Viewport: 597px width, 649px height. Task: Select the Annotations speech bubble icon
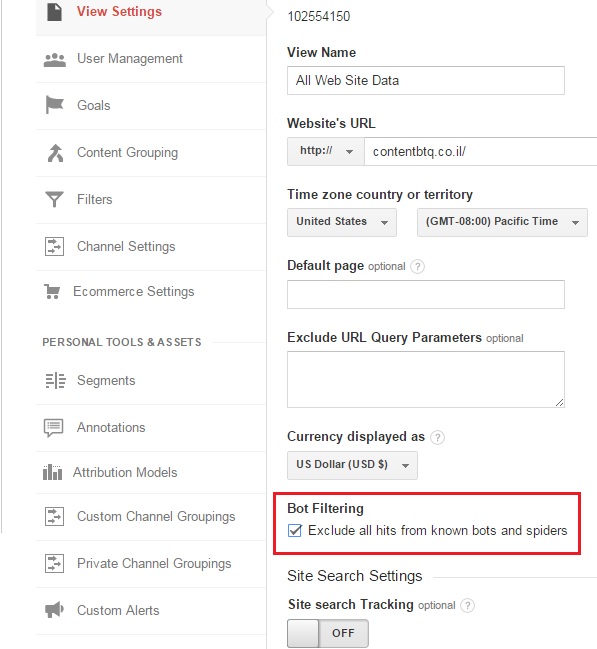53,428
